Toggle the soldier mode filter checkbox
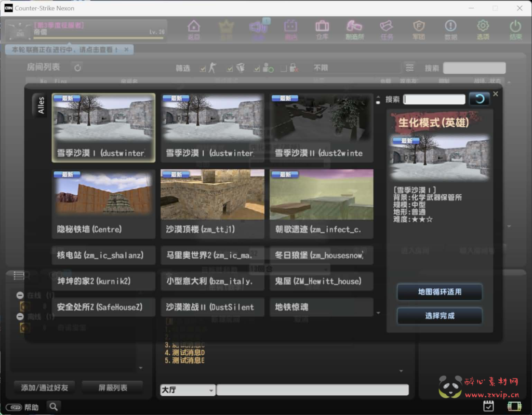 (203, 69)
